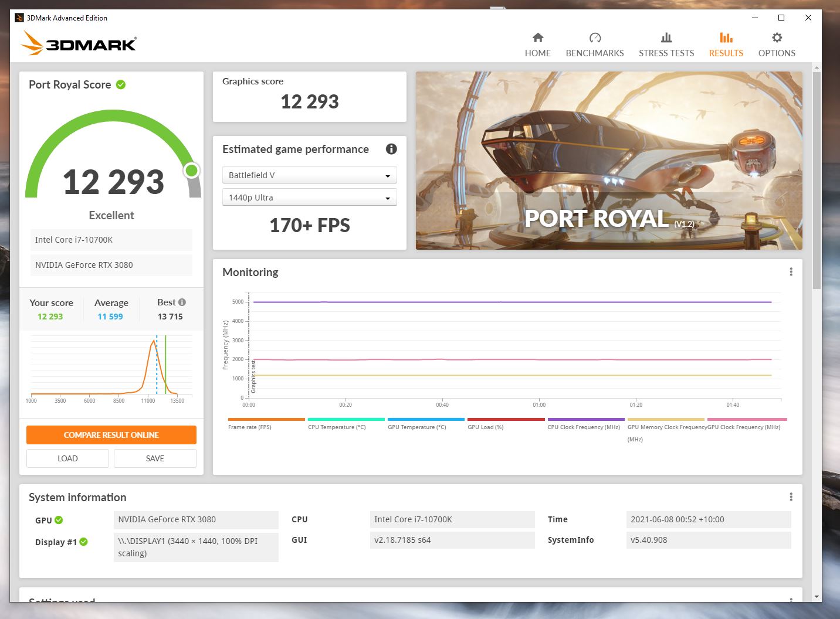
Task: Click the scrollbar down arrow
Action: tap(817, 597)
